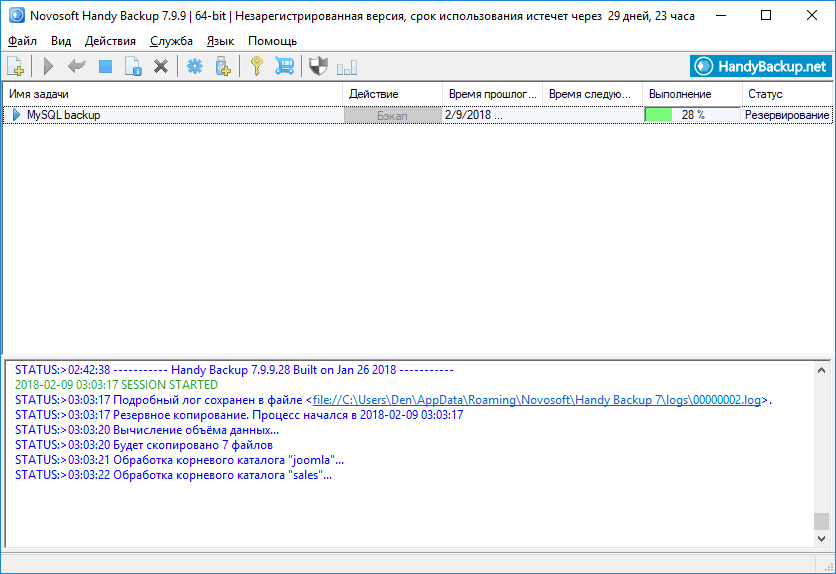
Task: Open the Файл menu
Action: 22,41
